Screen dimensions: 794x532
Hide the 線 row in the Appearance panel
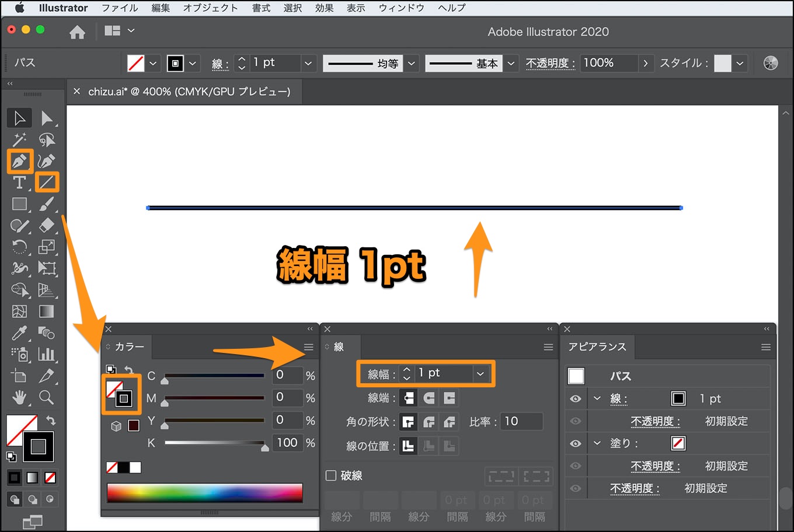[x=576, y=399]
